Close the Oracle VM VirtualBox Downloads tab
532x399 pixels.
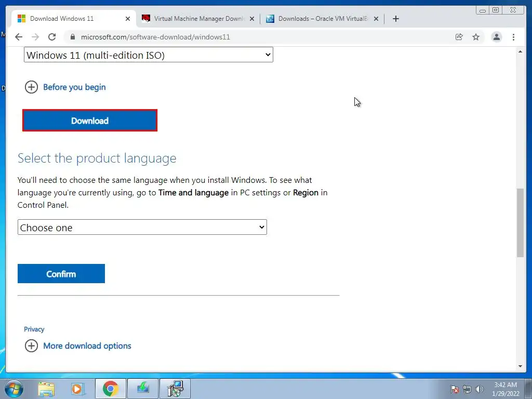[376, 19]
